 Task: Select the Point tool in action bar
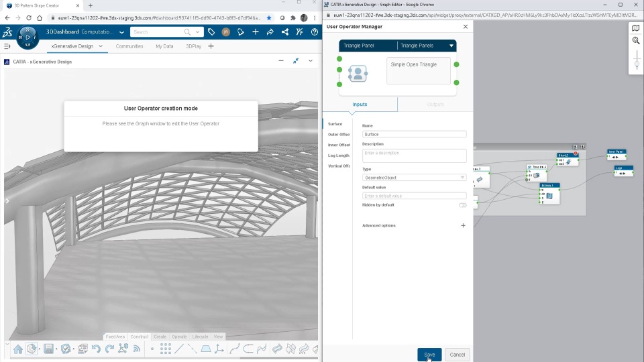point(152,349)
